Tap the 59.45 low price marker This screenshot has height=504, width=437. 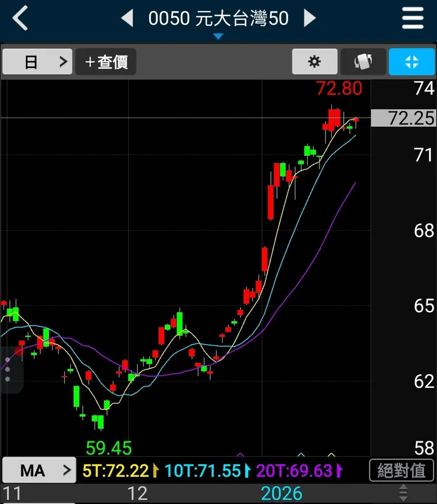click(109, 448)
